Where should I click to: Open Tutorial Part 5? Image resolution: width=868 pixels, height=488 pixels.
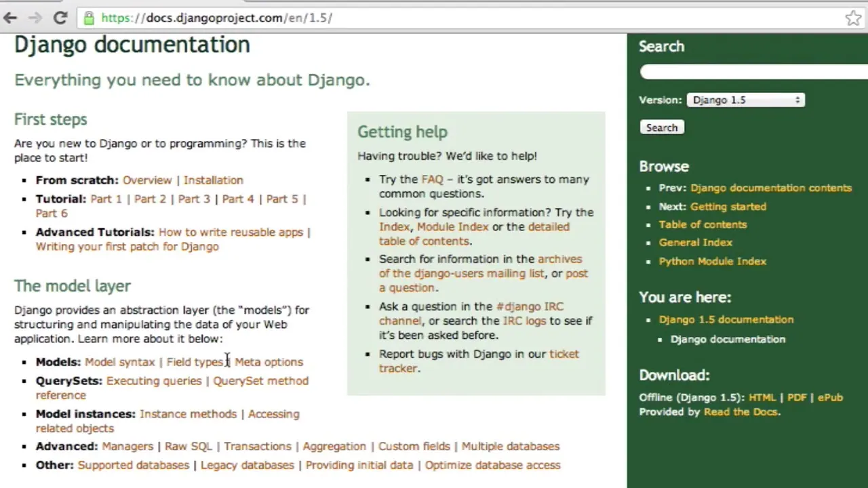point(282,199)
